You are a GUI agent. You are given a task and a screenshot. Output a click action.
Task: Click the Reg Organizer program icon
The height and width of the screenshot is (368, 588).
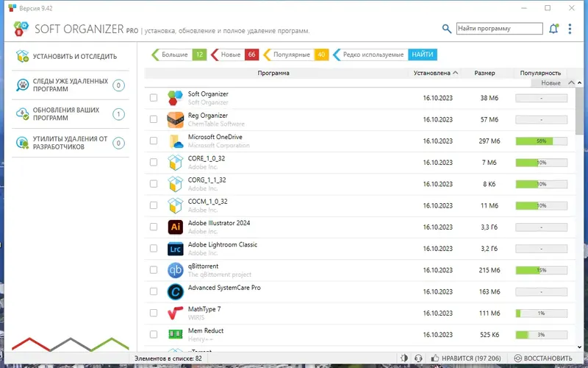click(x=175, y=119)
